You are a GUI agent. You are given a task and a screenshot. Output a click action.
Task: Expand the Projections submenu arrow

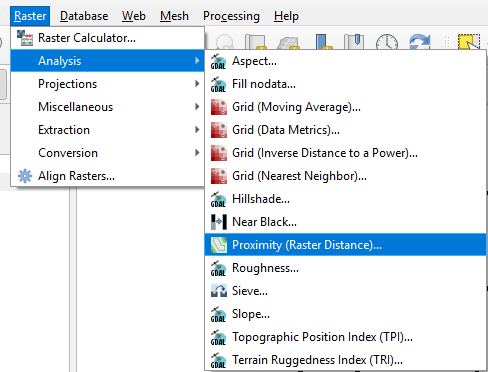(x=197, y=84)
